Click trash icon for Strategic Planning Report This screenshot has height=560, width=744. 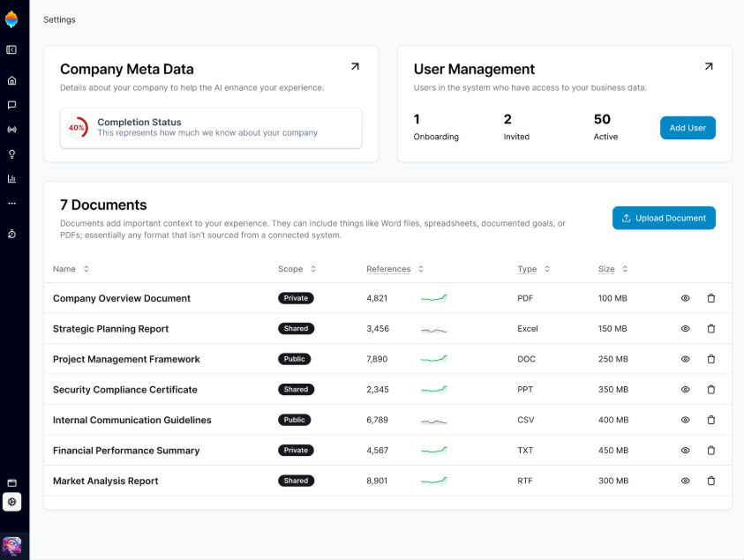(x=711, y=329)
